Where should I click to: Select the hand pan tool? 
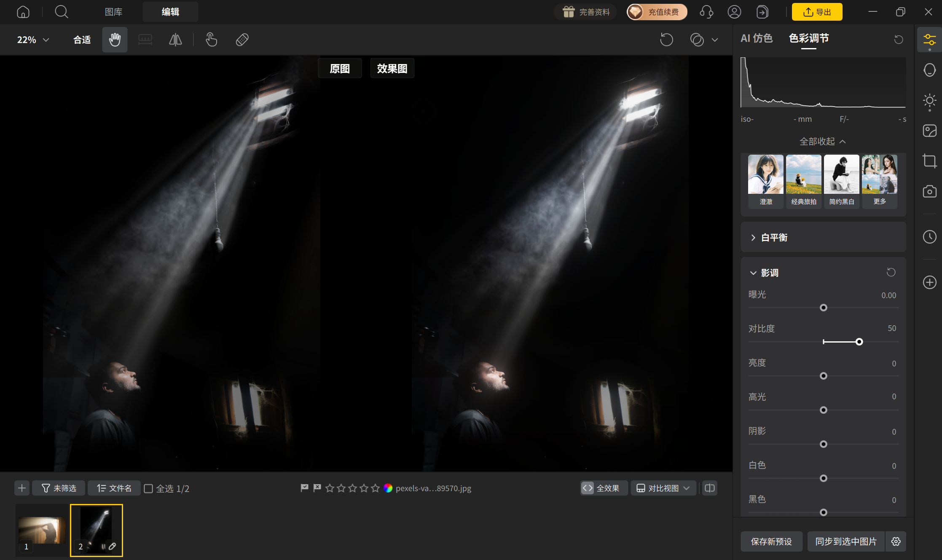tap(115, 40)
